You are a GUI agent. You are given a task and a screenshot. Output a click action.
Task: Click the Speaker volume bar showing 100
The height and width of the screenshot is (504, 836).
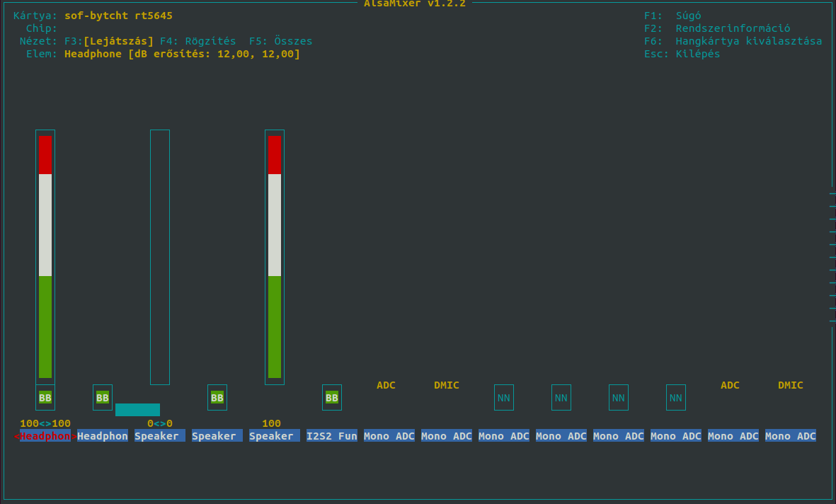click(x=275, y=257)
